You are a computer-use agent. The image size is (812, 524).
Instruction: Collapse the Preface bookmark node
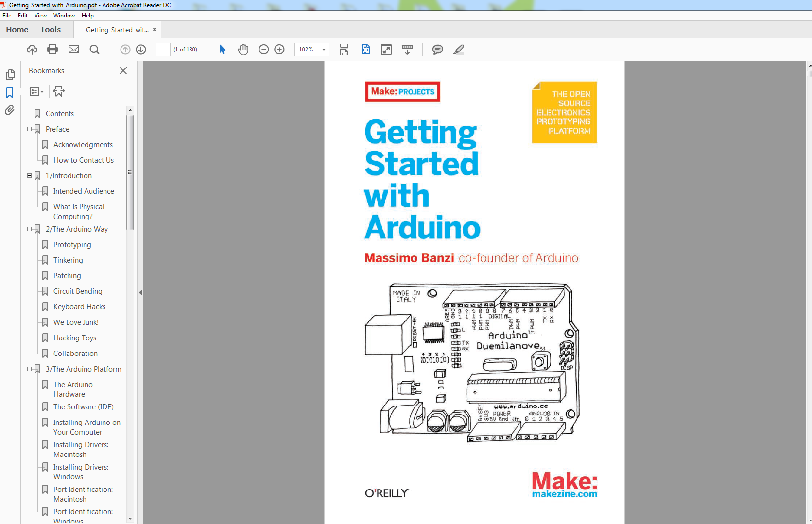point(29,129)
